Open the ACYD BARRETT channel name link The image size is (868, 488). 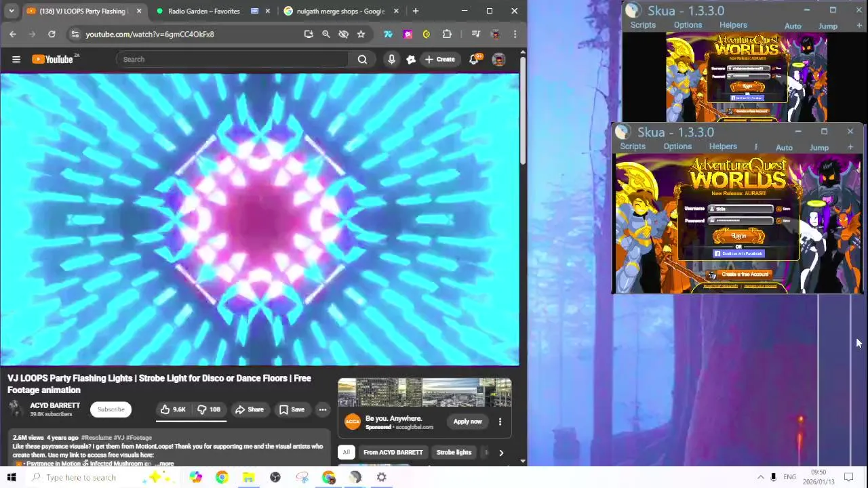[x=55, y=405]
